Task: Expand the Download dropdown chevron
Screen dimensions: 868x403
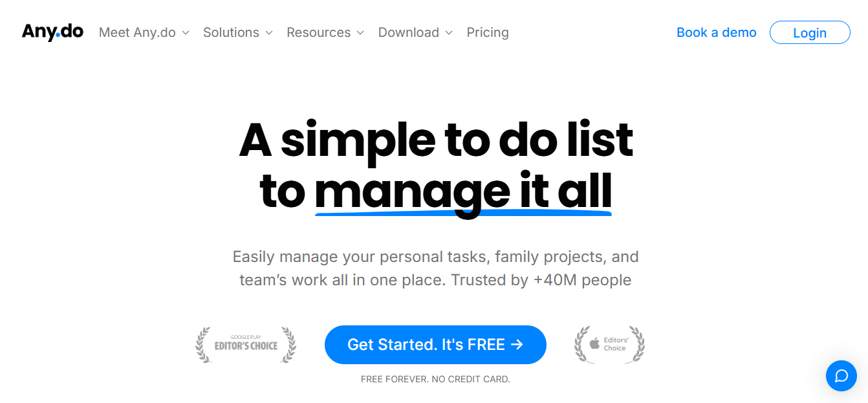Action: 449,33
